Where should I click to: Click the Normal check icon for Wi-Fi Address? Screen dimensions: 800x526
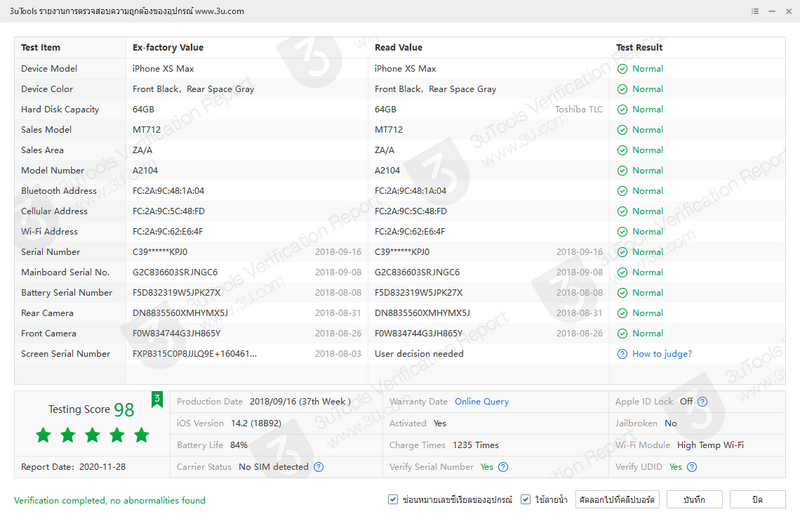[622, 232]
